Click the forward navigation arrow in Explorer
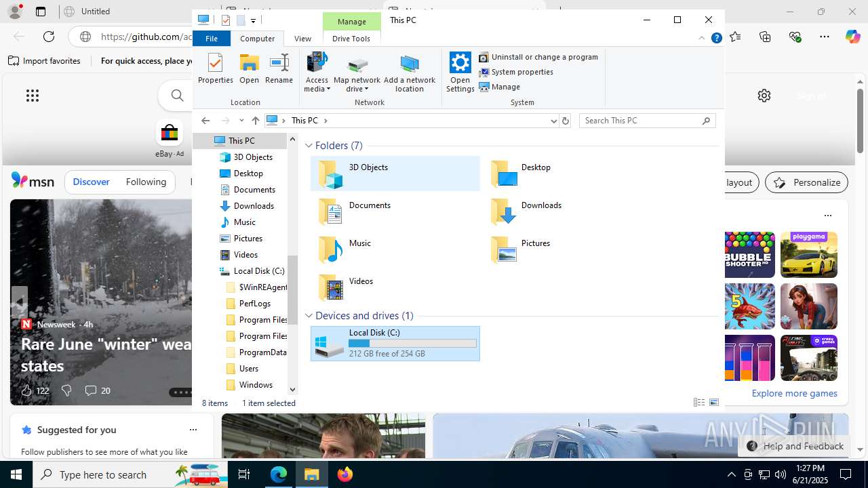The height and width of the screenshot is (488, 868). (226, 121)
